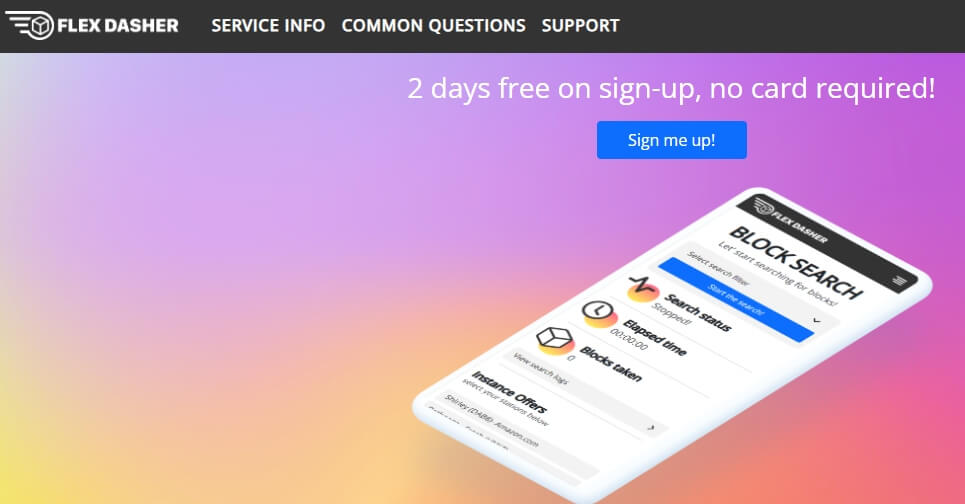Open the Service Info menu item
Viewport: 965px width, 504px height.
tap(268, 26)
